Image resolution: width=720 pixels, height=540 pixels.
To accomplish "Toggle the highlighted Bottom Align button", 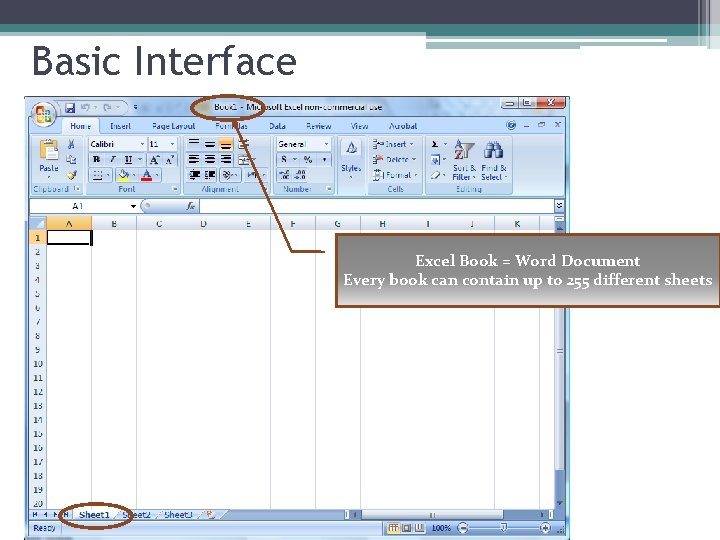I will pos(225,144).
